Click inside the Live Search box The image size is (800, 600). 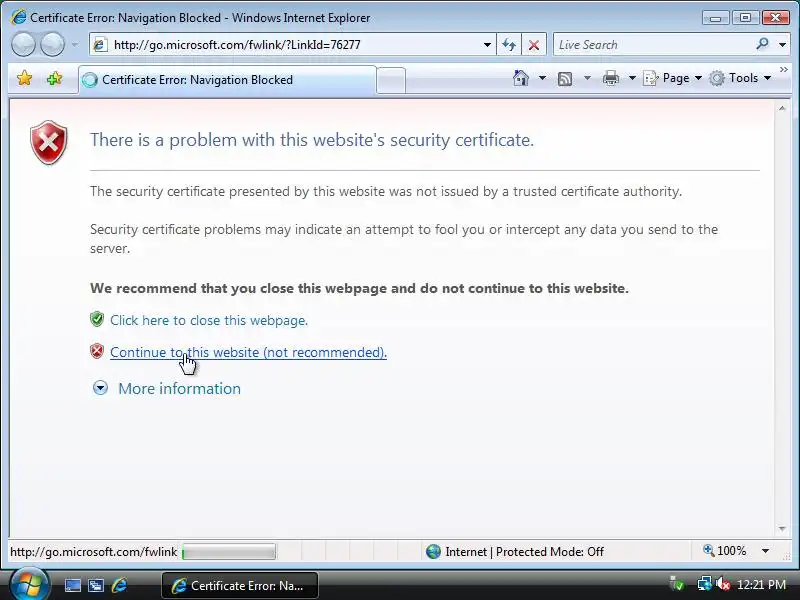[x=653, y=45]
